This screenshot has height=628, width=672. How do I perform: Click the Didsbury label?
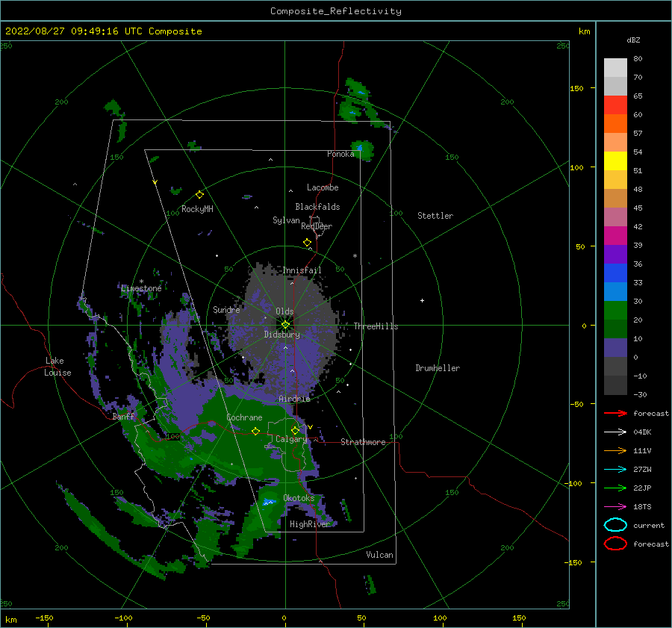281,335
